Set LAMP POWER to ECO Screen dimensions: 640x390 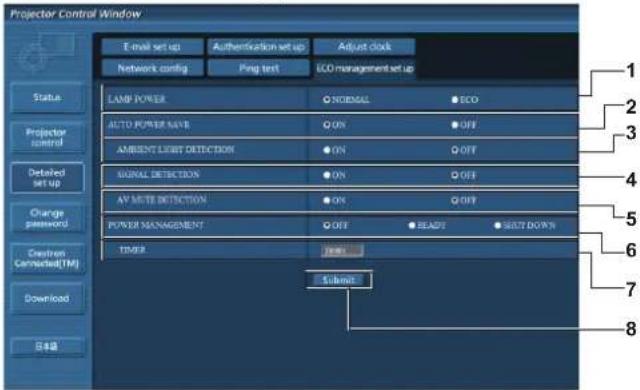455,100
